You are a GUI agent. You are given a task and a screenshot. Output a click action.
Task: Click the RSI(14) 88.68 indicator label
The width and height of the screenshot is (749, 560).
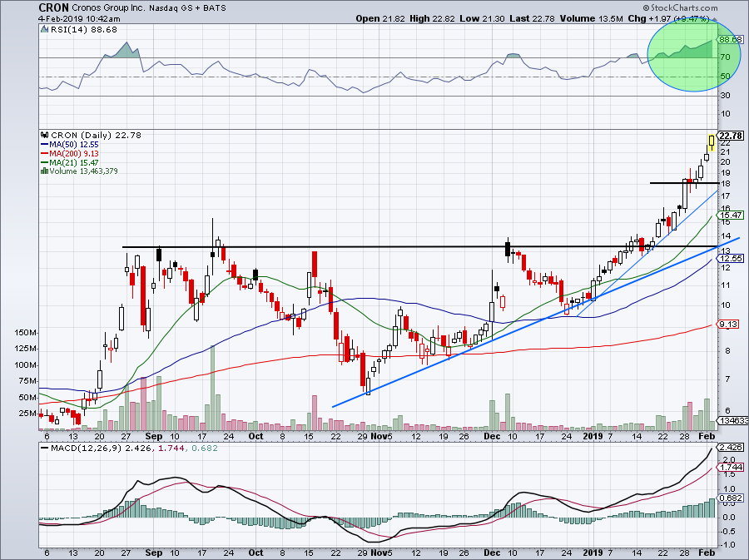(x=83, y=30)
